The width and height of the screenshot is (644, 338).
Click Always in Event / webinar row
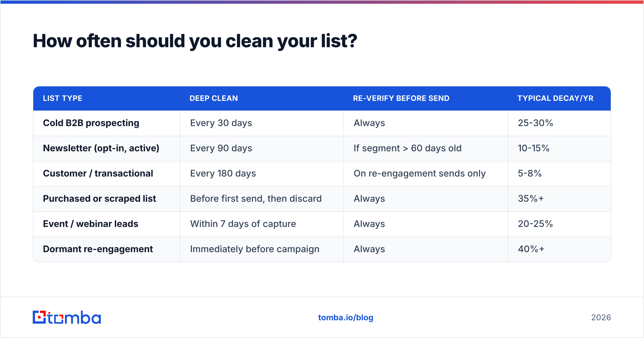pos(369,224)
